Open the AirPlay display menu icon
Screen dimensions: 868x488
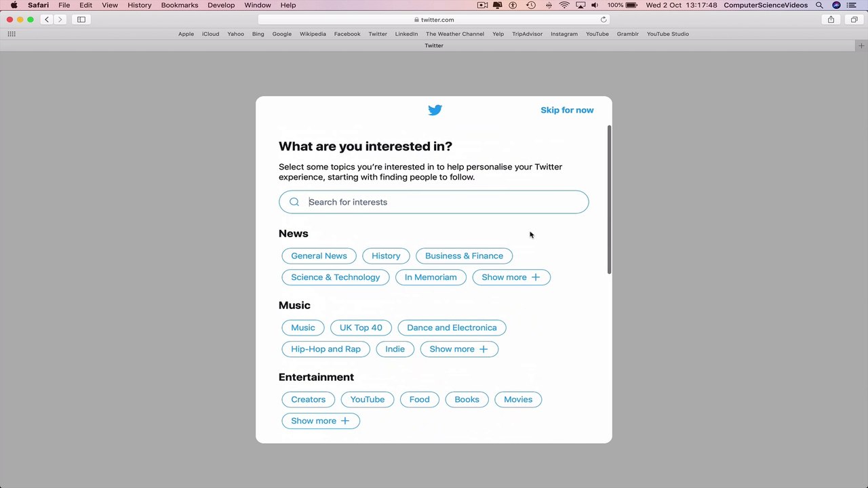coord(580,5)
